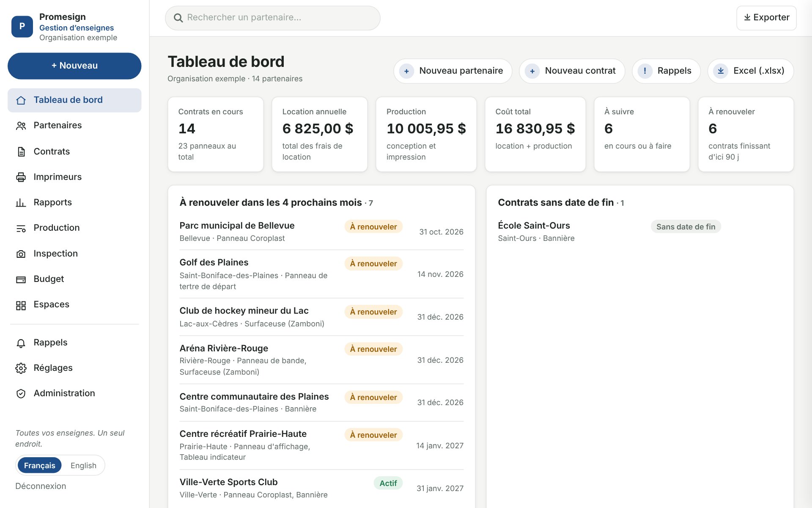This screenshot has height=508, width=812.
Task: Go to Contrats section
Action: point(74,152)
